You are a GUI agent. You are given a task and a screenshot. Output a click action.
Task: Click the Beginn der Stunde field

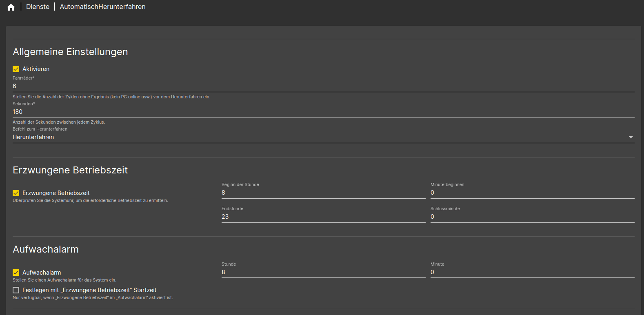click(323, 193)
